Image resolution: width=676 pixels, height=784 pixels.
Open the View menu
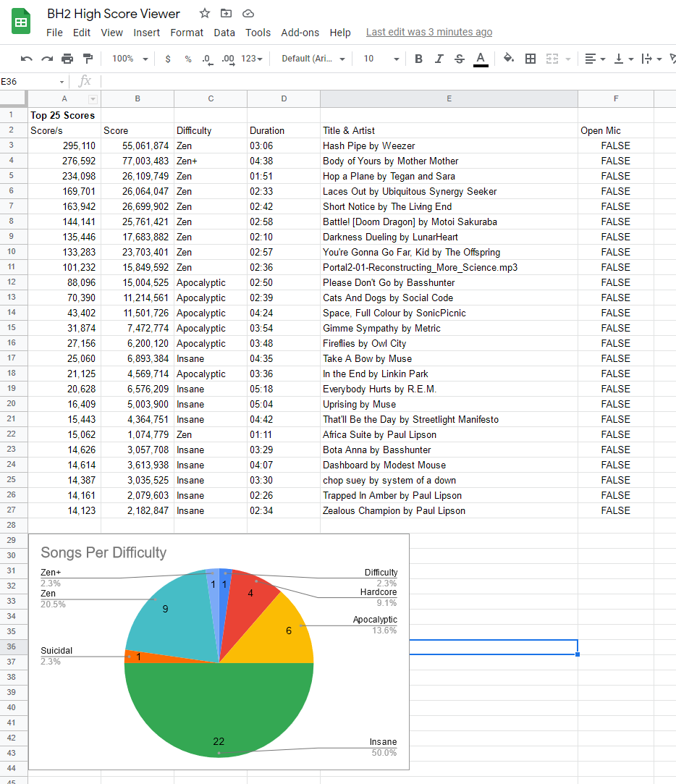click(x=111, y=33)
